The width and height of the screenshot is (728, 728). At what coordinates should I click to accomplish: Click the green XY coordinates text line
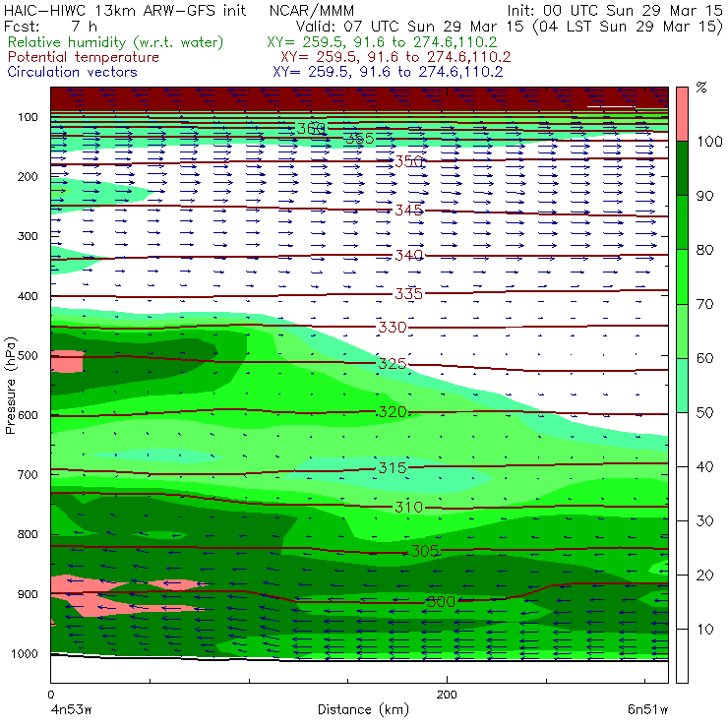(382, 42)
